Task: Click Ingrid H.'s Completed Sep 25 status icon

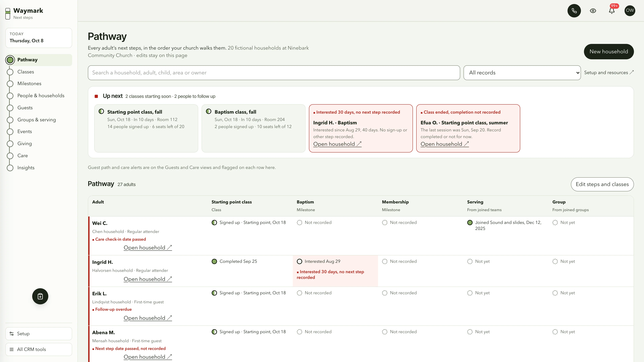Action: pos(214,261)
